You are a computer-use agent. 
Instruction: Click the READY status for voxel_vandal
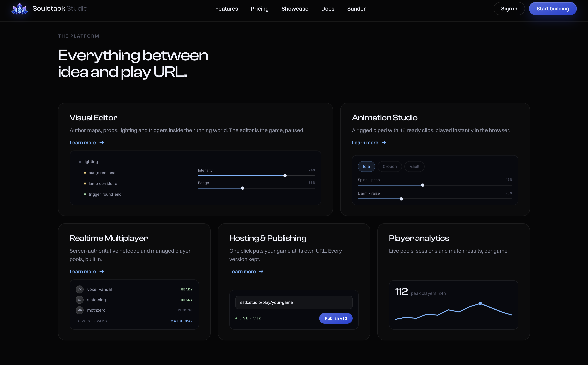187,289
